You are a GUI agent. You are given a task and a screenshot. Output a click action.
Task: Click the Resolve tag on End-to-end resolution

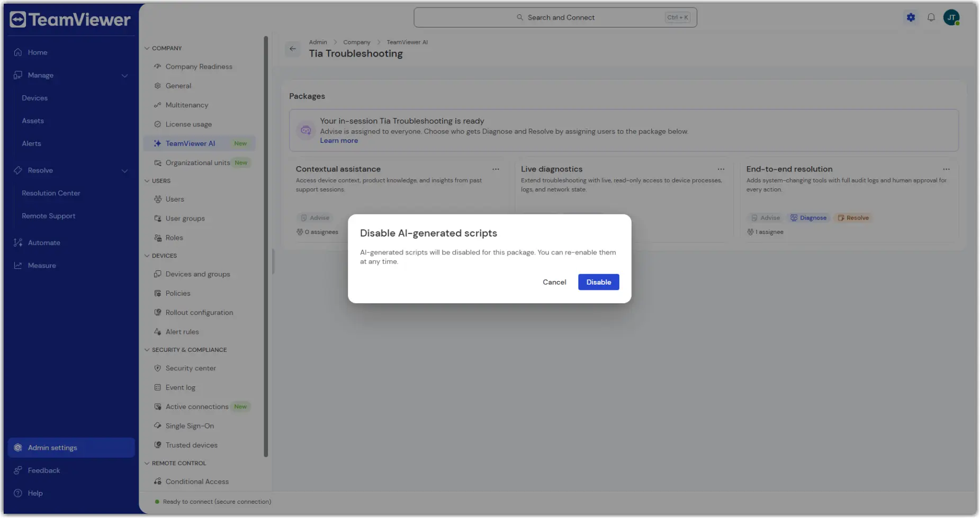pyautogui.click(x=853, y=218)
